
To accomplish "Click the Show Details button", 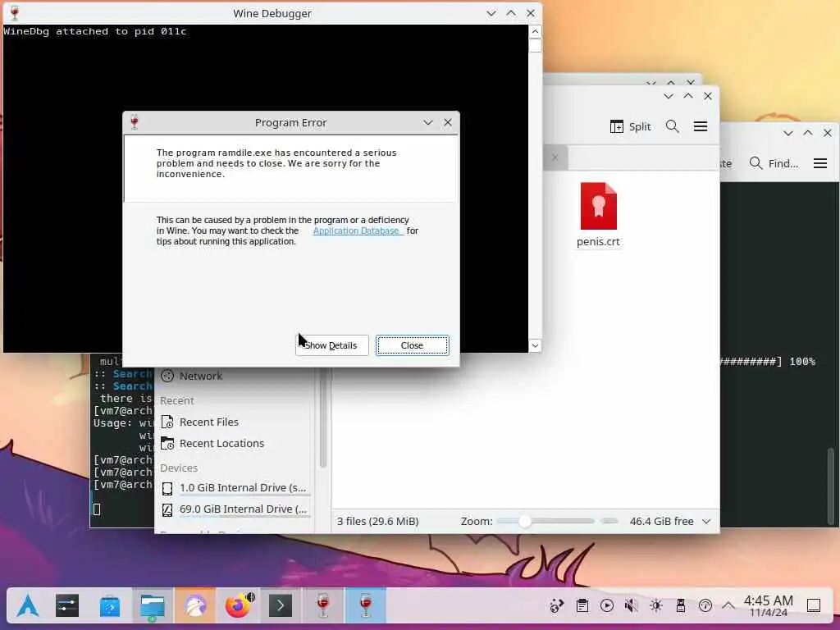I will click(331, 345).
